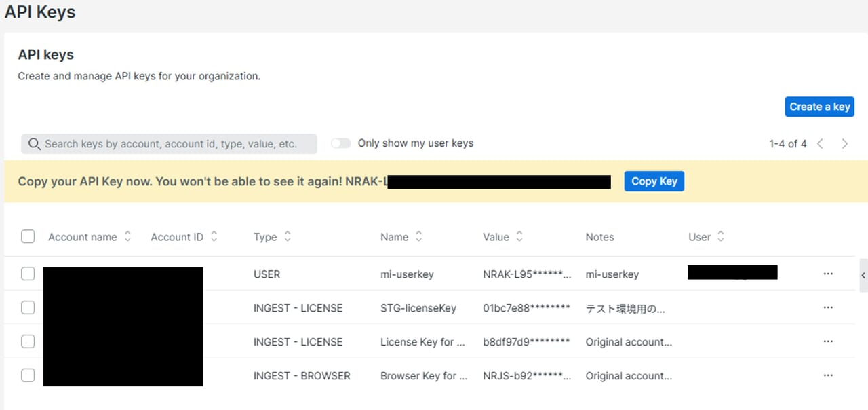Tick the select-all checkbox in the table header
This screenshot has height=410, width=868.
point(28,237)
